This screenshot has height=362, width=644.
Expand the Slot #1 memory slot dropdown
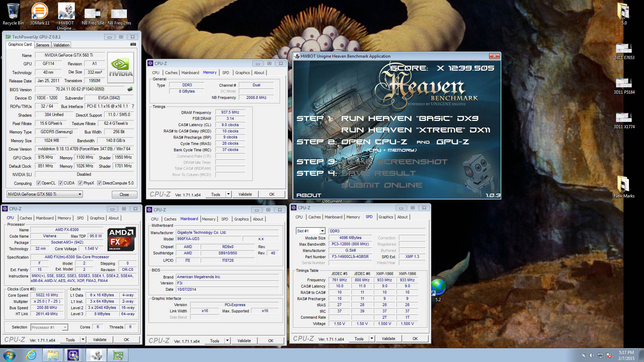coord(322,231)
